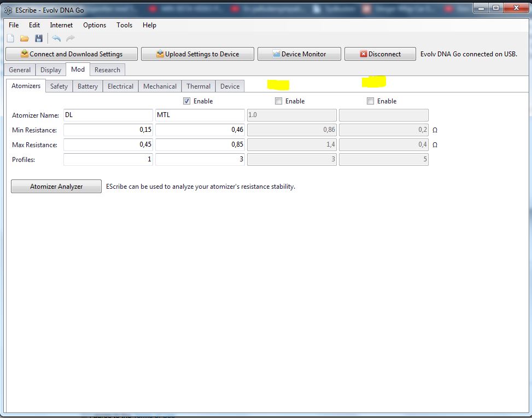This screenshot has height=418, width=532.
Task: Click the Redo arrow icon
Action: (x=70, y=38)
